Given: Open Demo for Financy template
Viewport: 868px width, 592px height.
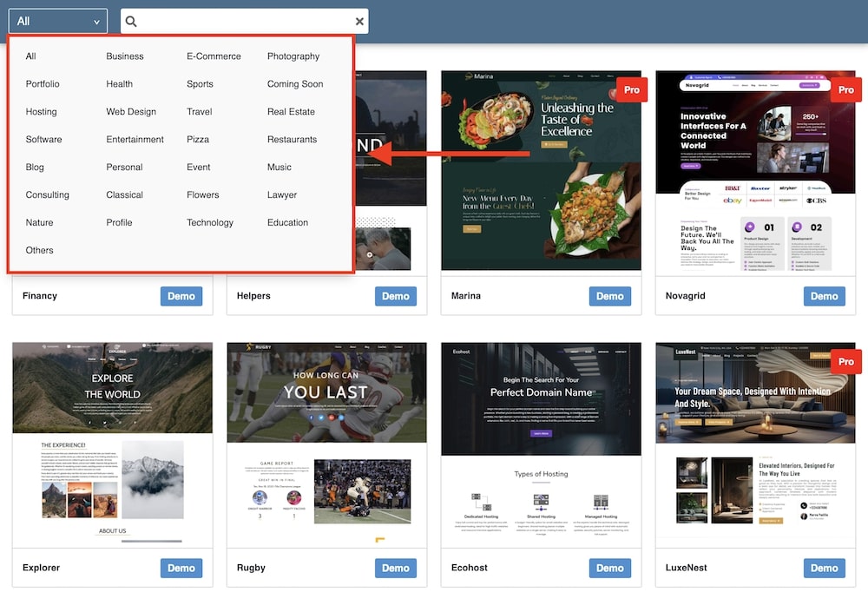Looking at the screenshot, I should (181, 296).
